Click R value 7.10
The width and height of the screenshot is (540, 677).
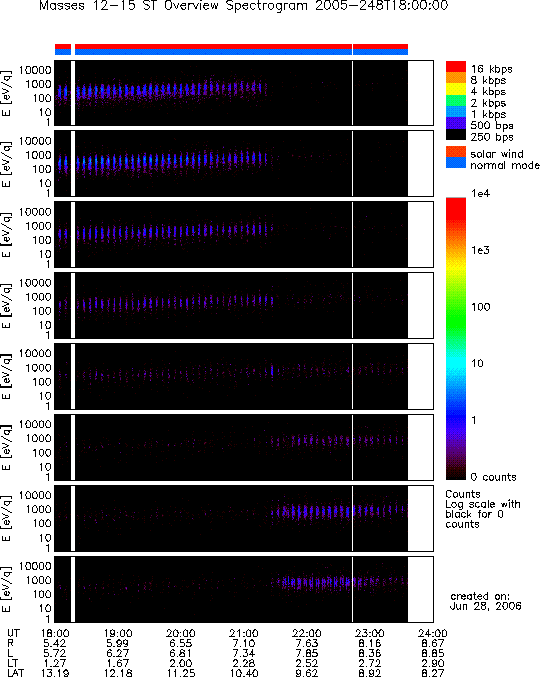(243, 643)
